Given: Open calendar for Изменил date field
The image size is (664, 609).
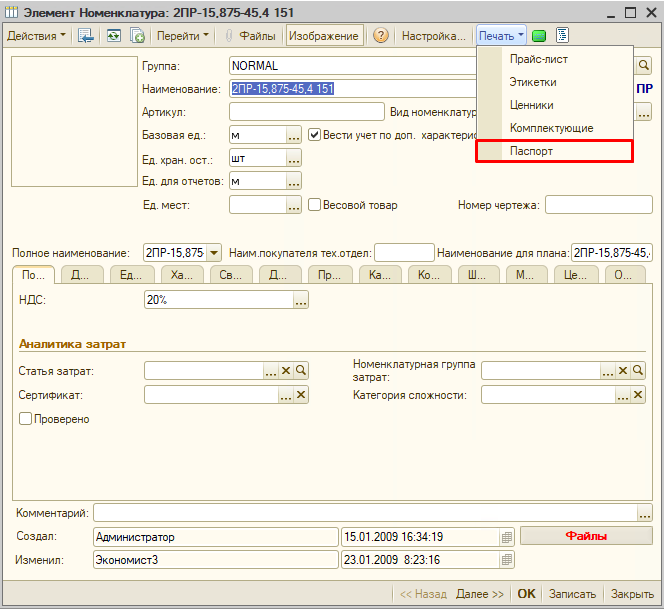Looking at the screenshot, I should [x=506, y=560].
